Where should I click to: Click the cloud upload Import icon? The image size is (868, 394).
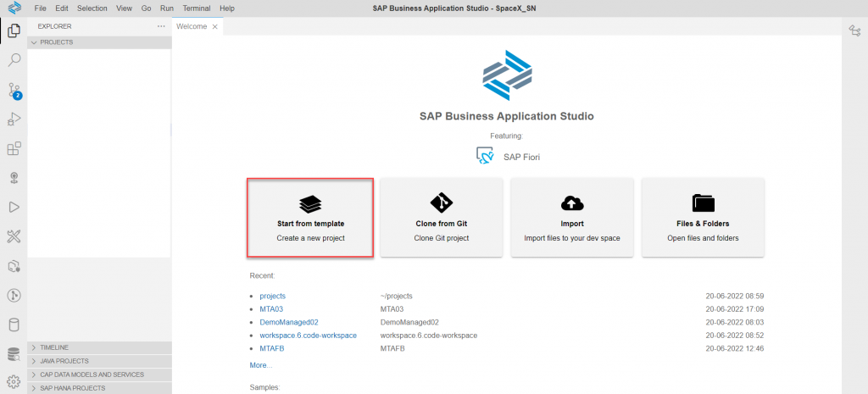pyautogui.click(x=572, y=203)
